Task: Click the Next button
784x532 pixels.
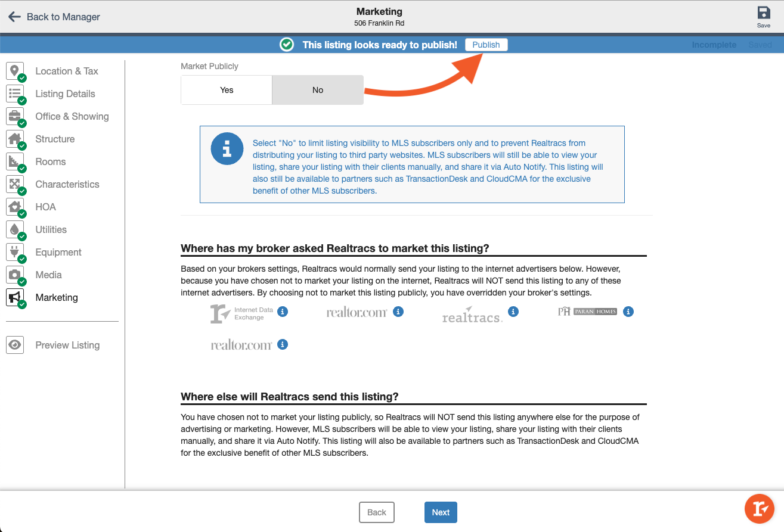Action: click(x=441, y=512)
